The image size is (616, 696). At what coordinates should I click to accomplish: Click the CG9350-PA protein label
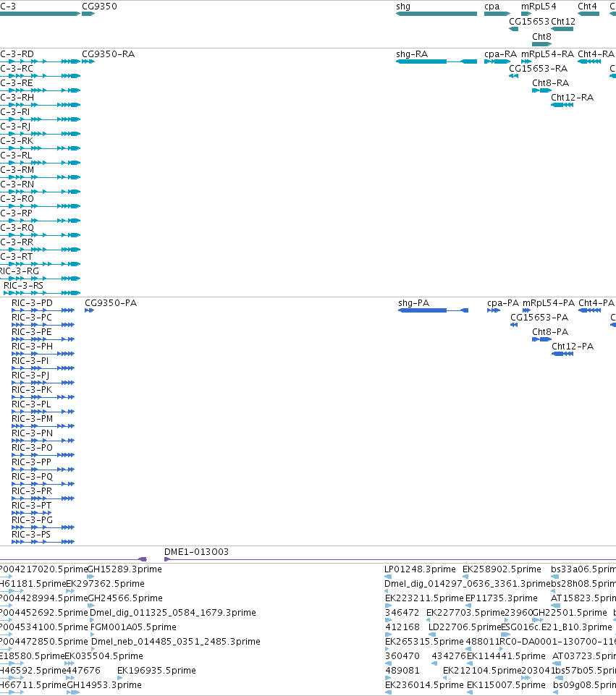tap(111, 302)
